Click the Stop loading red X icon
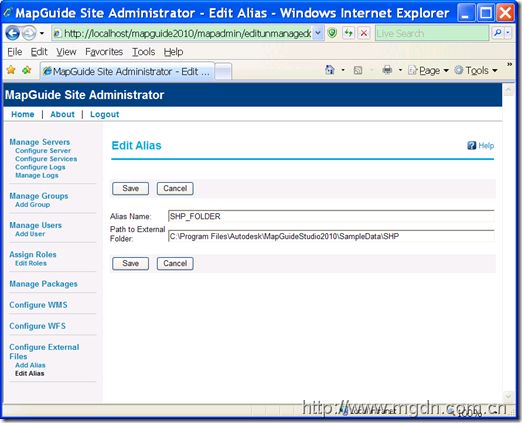522x423 pixels. 364,33
